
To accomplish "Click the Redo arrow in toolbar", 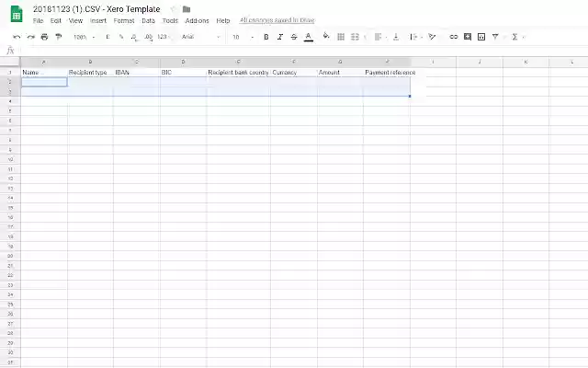I will 30,37.
